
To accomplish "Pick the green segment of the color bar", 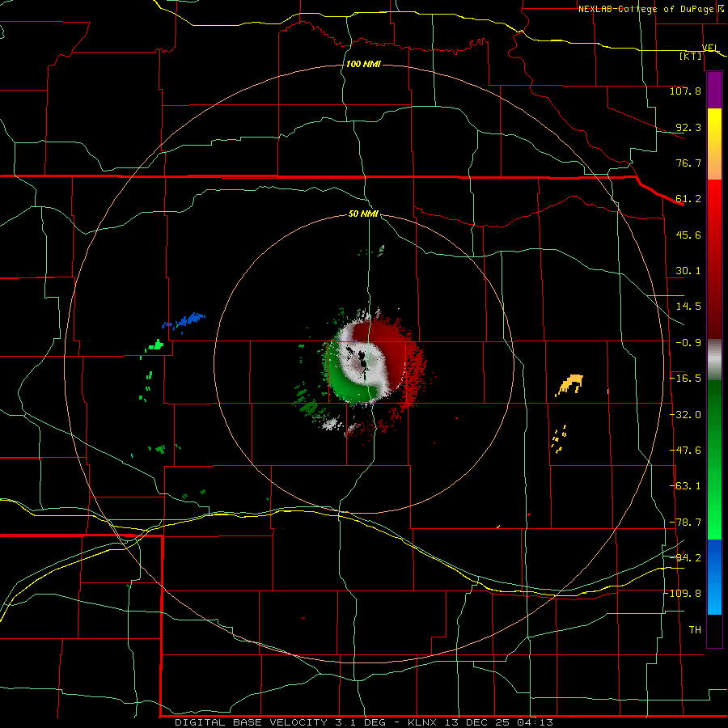I will 714,459.
